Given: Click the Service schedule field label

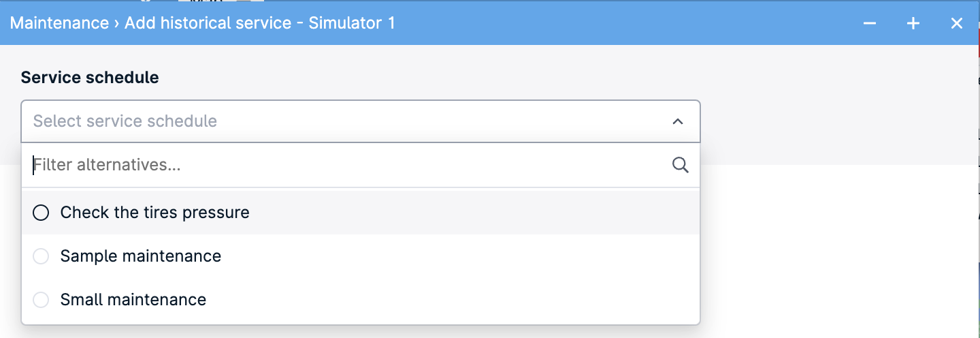Looking at the screenshot, I should tap(90, 78).
